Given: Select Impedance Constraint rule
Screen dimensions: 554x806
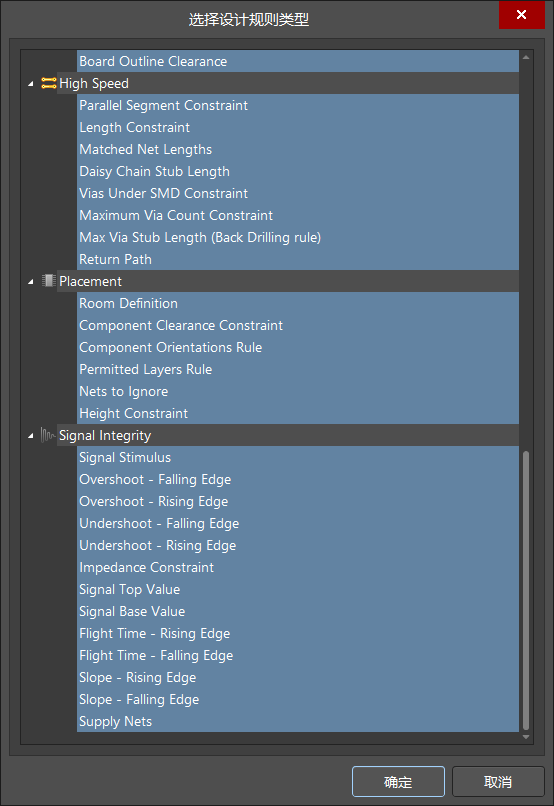Looking at the screenshot, I should pyautogui.click(x=298, y=567).
